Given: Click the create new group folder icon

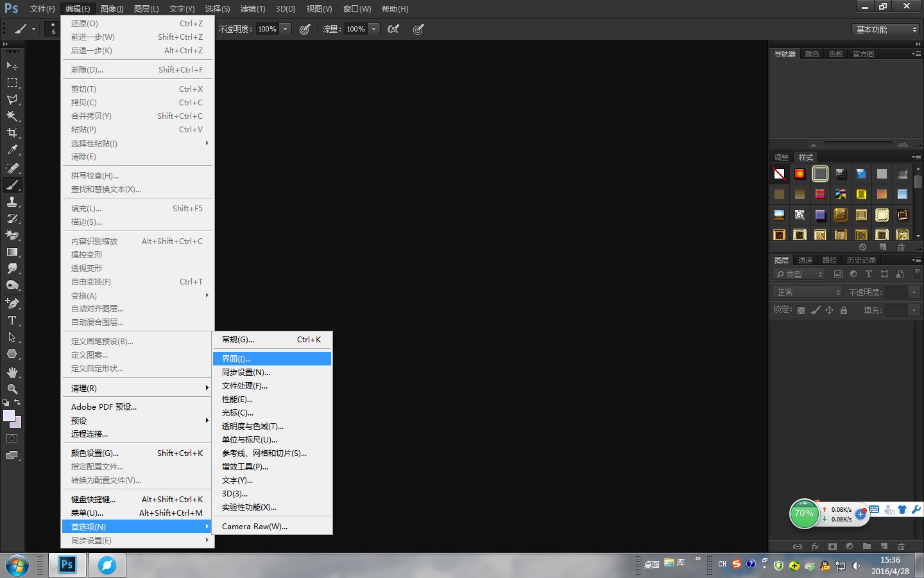Looking at the screenshot, I should 867,547.
